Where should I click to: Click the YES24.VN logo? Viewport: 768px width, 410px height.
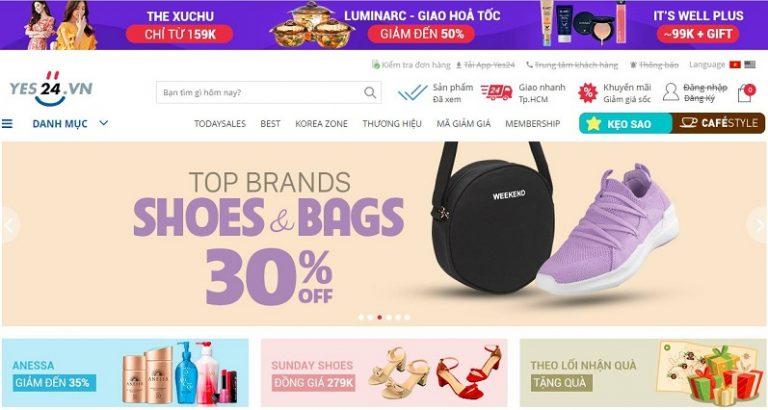pos(51,89)
